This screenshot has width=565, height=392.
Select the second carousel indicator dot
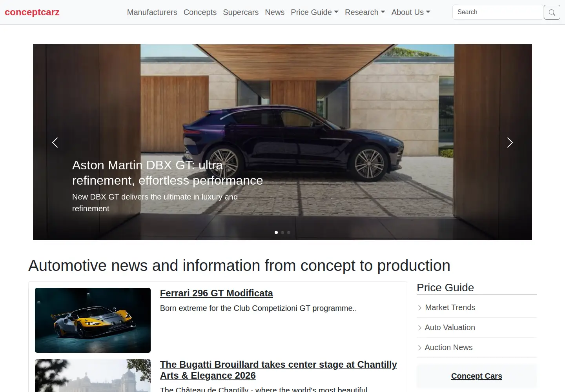coord(282,232)
